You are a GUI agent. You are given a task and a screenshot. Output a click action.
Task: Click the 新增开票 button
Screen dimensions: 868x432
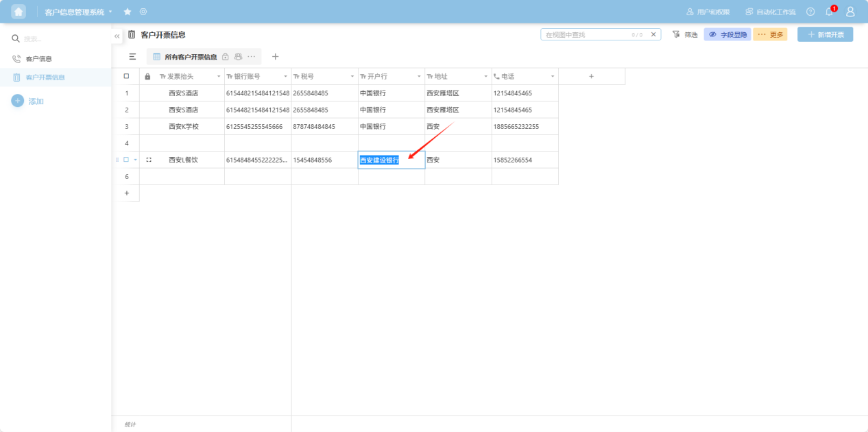825,34
